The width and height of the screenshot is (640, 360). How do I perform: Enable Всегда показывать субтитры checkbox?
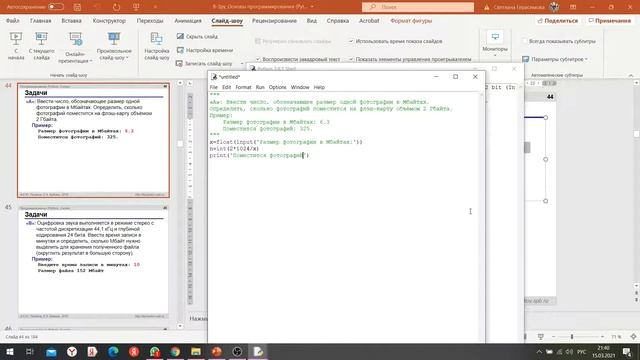pos(525,41)
